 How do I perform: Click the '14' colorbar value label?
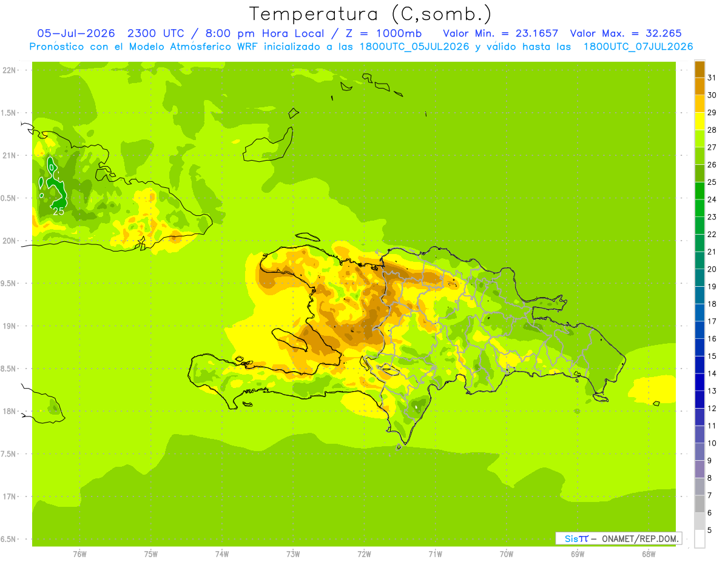pos(712,373)
